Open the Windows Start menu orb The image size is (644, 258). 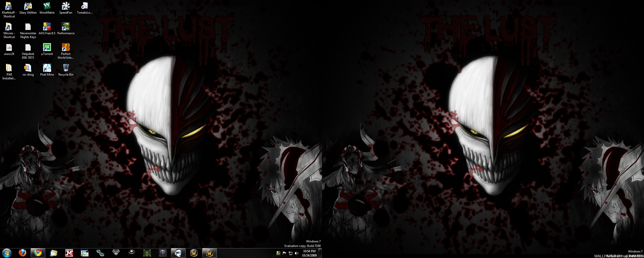(x=7, y=253)
